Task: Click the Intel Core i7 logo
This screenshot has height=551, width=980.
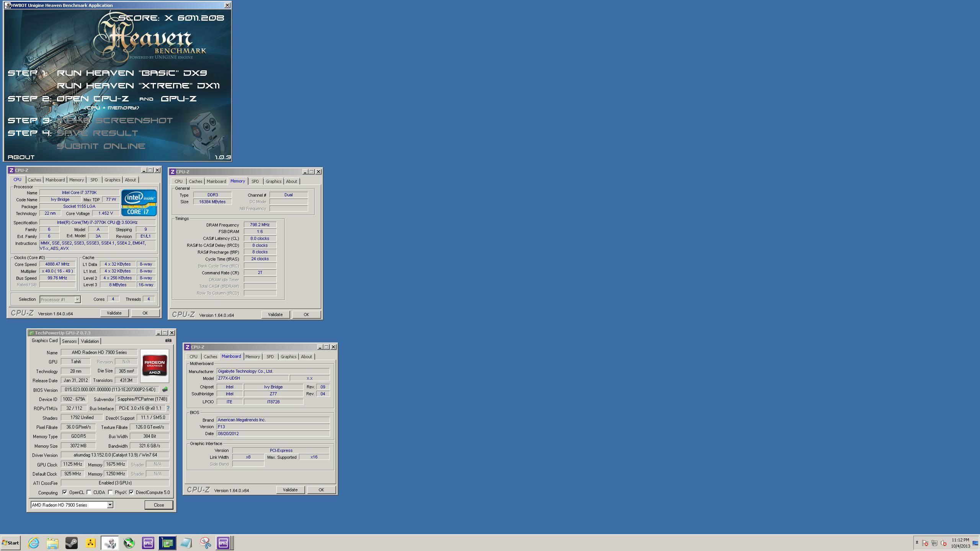Action: click(139, 203)
